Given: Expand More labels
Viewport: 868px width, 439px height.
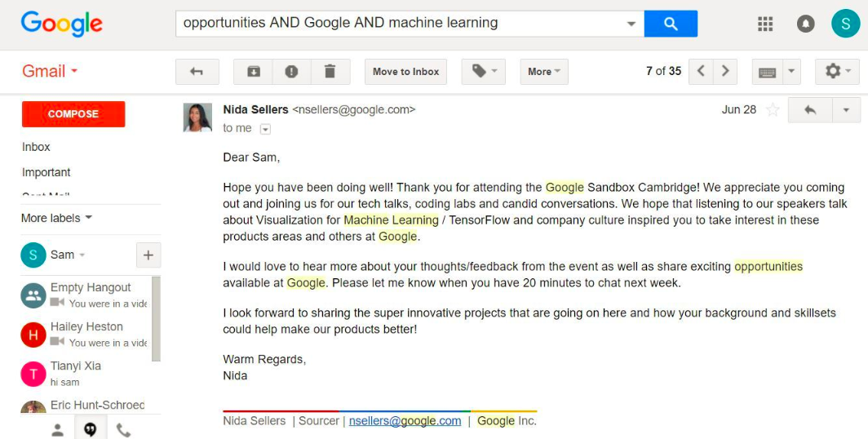Looking at the screenshot, I should coord(56,218).
